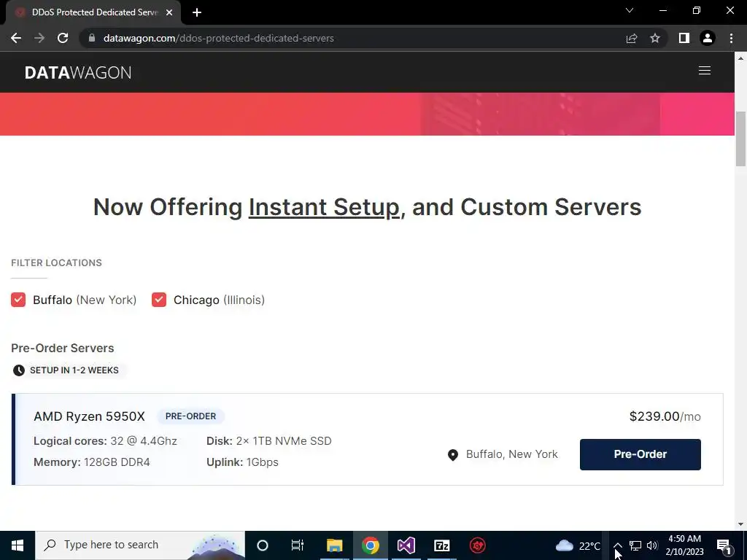The width and height of the screenshot is (747, 560).
Task: Click the AMD Ryzen 5950X title
Action: click(x=89, y=416)
